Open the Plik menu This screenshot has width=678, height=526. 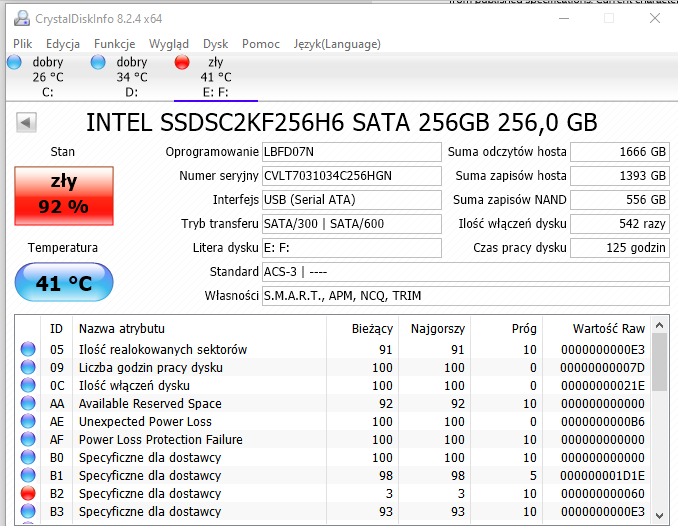pyautogui.click(x=22, y=44)
